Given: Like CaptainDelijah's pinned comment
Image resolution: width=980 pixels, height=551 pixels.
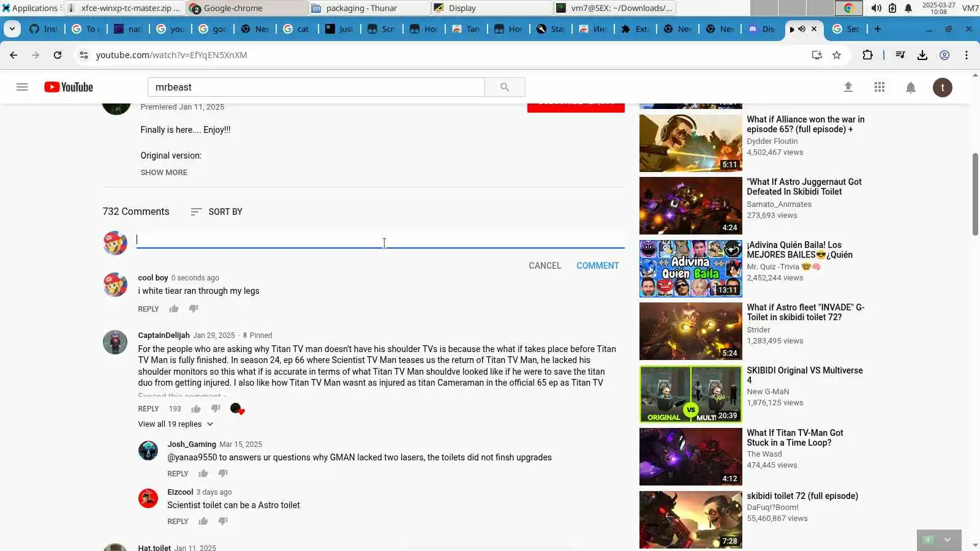Looking at the screenshot, I should [196, 408].
